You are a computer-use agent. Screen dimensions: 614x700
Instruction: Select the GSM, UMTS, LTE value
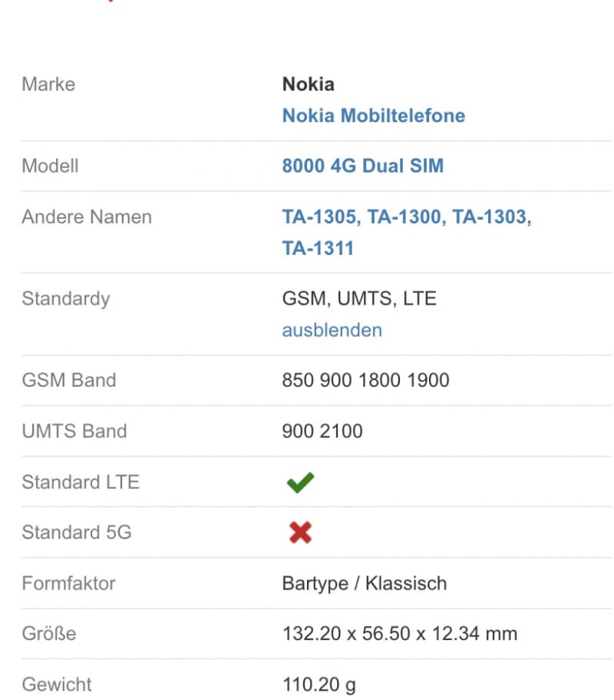(359, 299)
